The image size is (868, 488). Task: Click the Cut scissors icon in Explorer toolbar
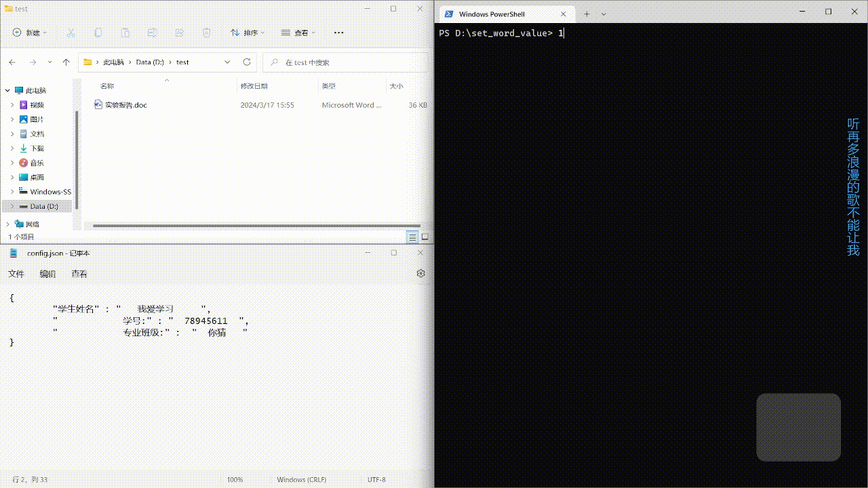pos(71,33)
